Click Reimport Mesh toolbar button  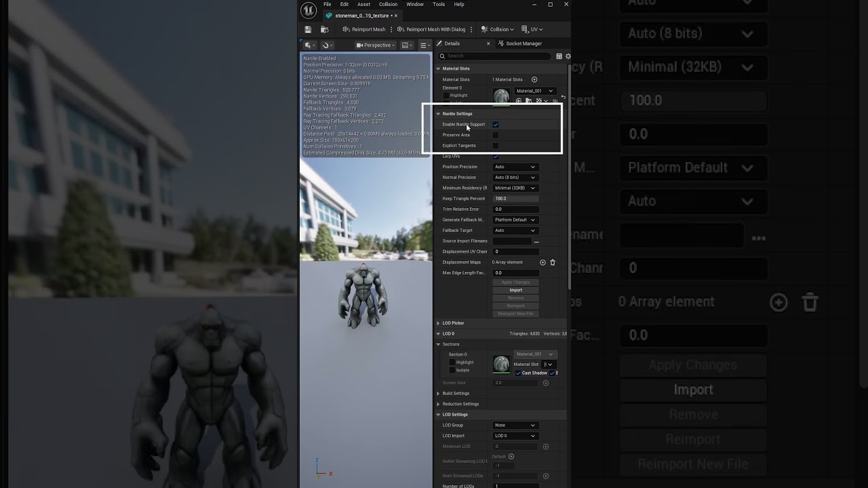point(364,30)
